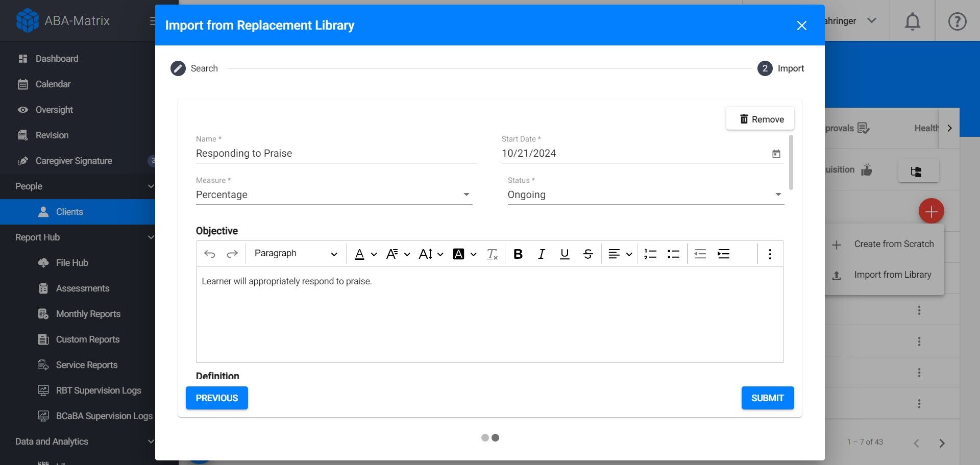Open the help question mark

pos(958,21)
